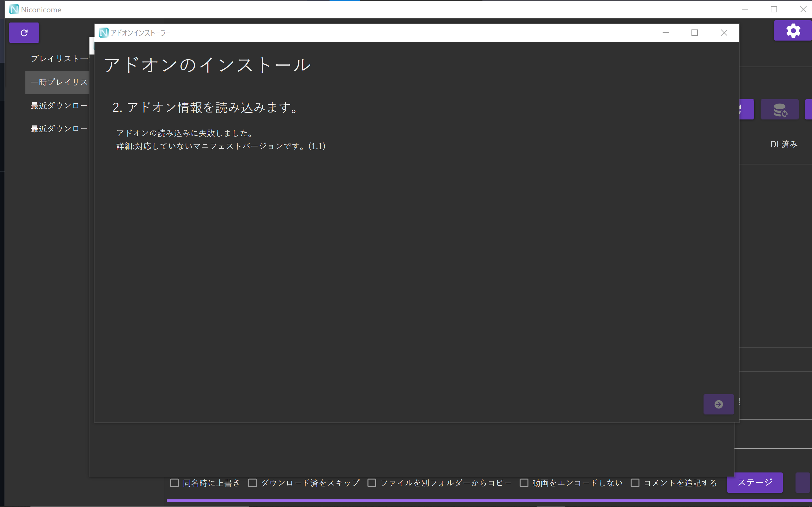Enable the 同名時に上書き checkbox
Viewport: 812px width, 507px height.
click(x=174, y=483)
